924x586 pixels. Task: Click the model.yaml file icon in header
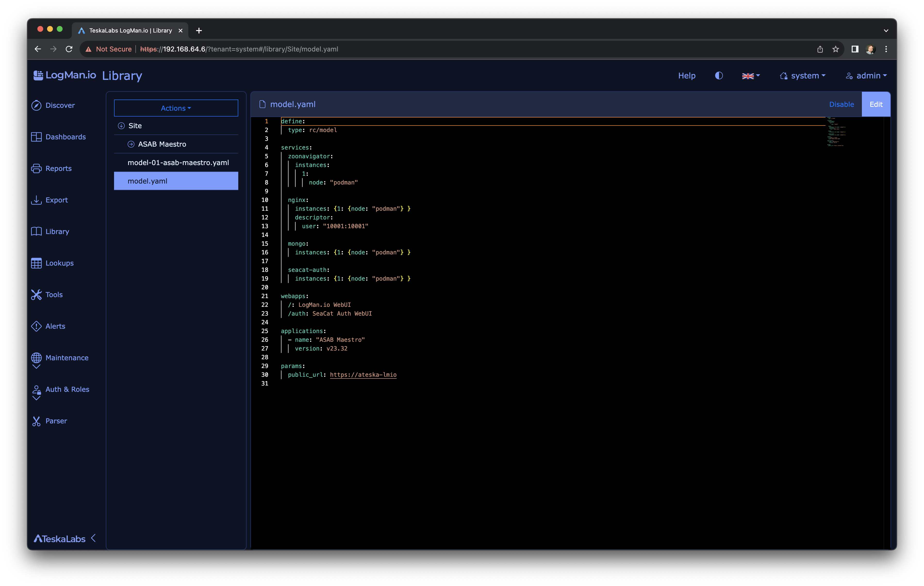263,104
